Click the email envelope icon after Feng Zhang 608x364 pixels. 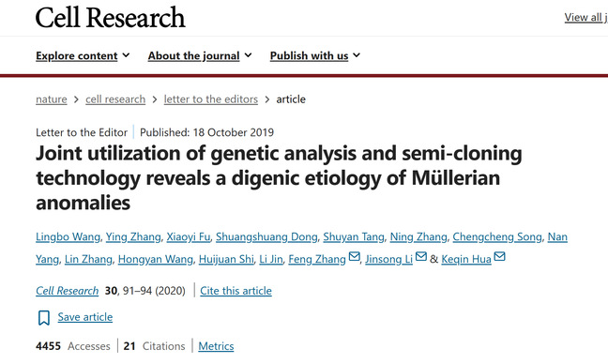354,257
